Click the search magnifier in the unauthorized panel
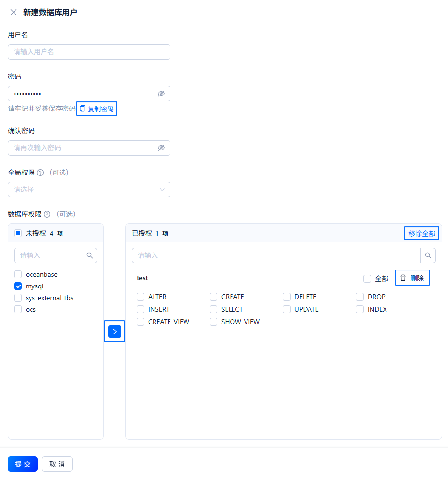 tap(90, 255)
